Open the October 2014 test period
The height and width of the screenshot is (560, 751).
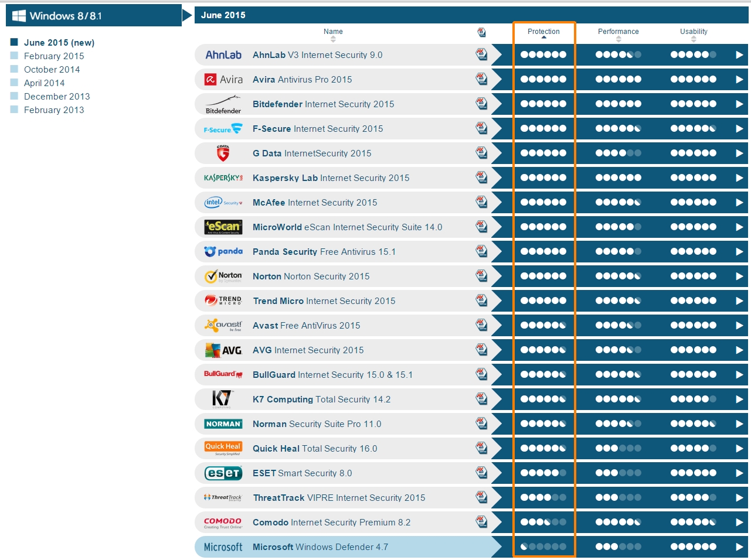pyautogui.click(x=52, y=69)
